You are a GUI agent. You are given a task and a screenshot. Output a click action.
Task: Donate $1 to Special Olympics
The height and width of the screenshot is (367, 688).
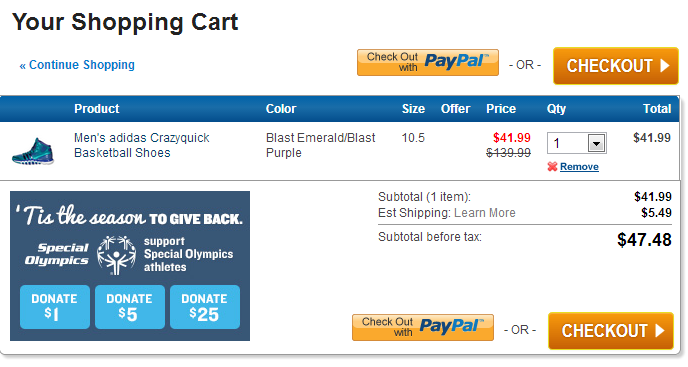pyautogui.click(x=55, y=307)
